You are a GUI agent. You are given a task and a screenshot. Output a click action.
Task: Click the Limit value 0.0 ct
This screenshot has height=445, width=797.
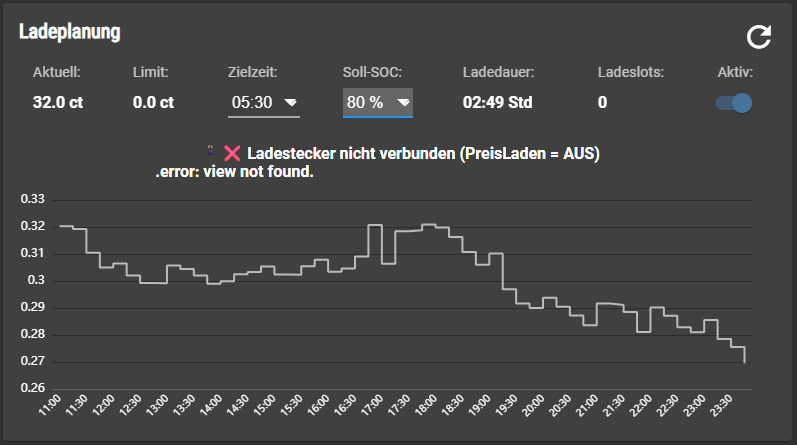[x=154, y=102]
